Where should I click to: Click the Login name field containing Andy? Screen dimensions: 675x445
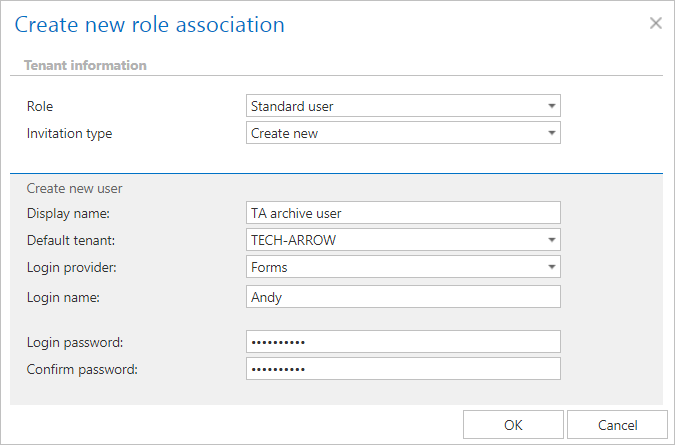(403, 296)
